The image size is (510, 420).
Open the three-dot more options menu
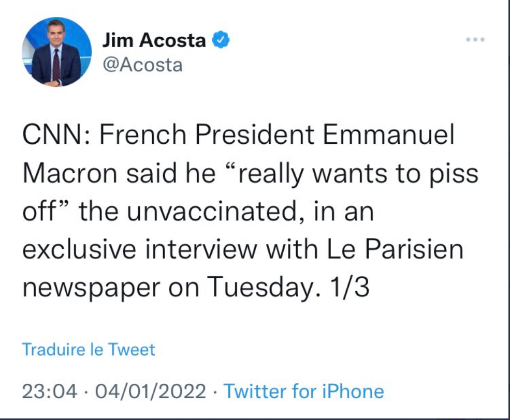click(x=475, y=40)
